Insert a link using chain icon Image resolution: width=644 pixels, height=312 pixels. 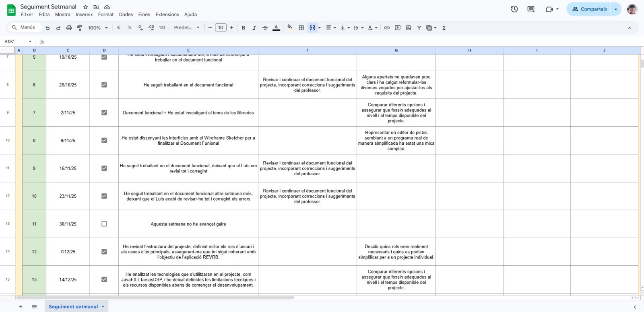point(387,28)
